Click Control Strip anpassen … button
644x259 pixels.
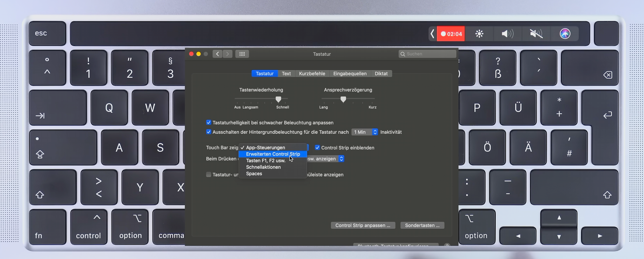(x=363, y=225)
